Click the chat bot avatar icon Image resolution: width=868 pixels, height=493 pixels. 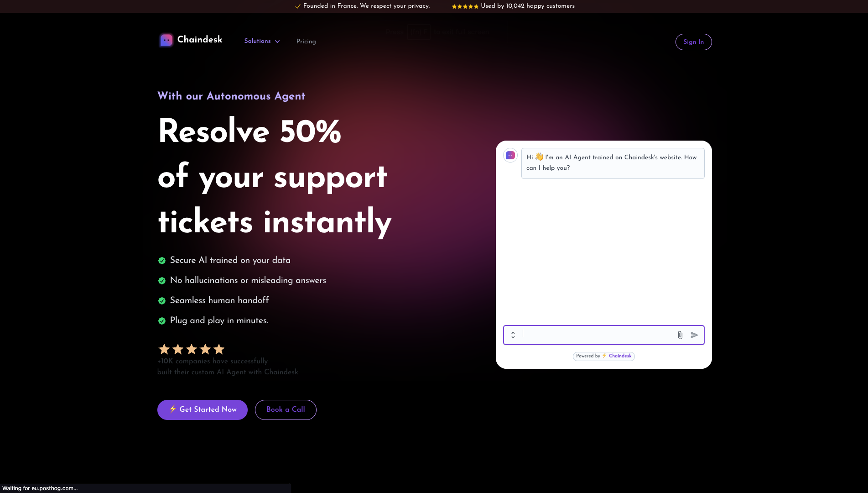(510, 156)
